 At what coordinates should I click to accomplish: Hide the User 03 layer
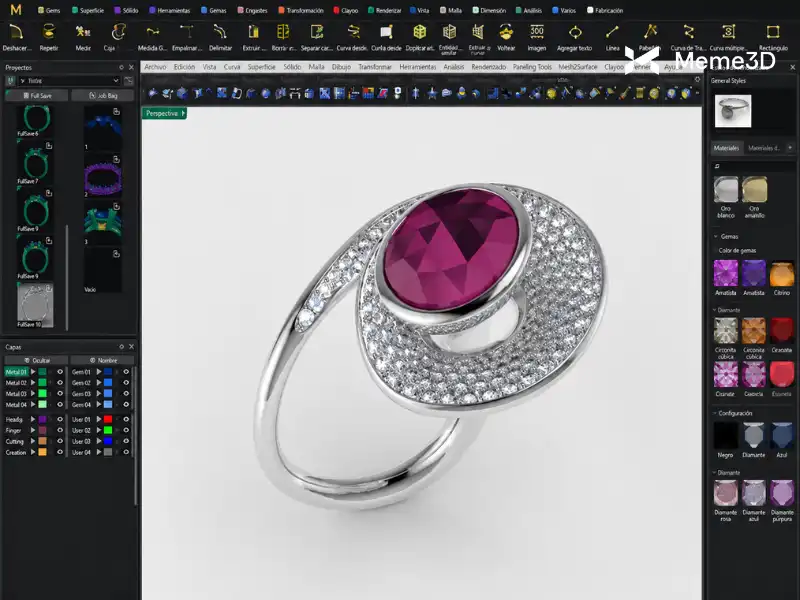(126, 441)
